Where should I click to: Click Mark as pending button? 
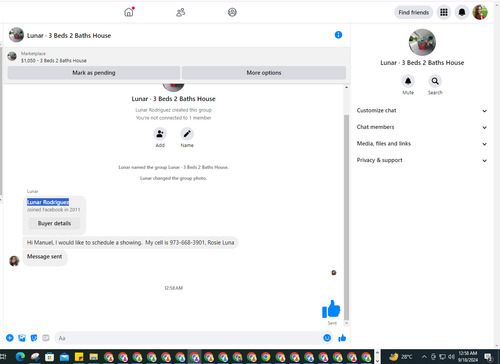[94, 73]
